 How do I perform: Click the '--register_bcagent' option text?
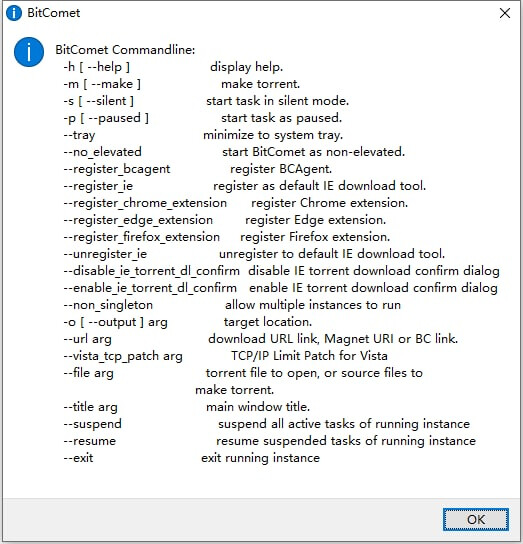point(117,169)
